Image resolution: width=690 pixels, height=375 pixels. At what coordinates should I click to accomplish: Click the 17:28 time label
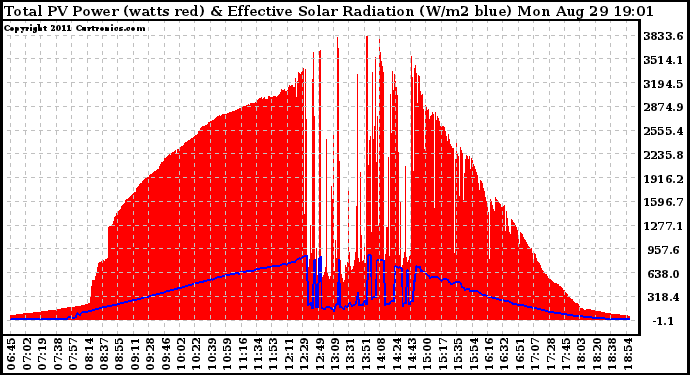(550, 354)
